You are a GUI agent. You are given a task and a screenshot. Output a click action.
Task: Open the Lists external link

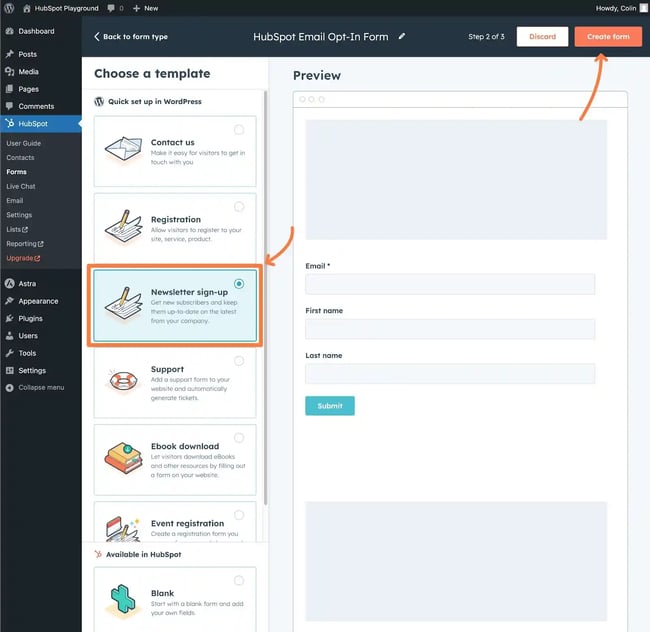coord(17,229)
